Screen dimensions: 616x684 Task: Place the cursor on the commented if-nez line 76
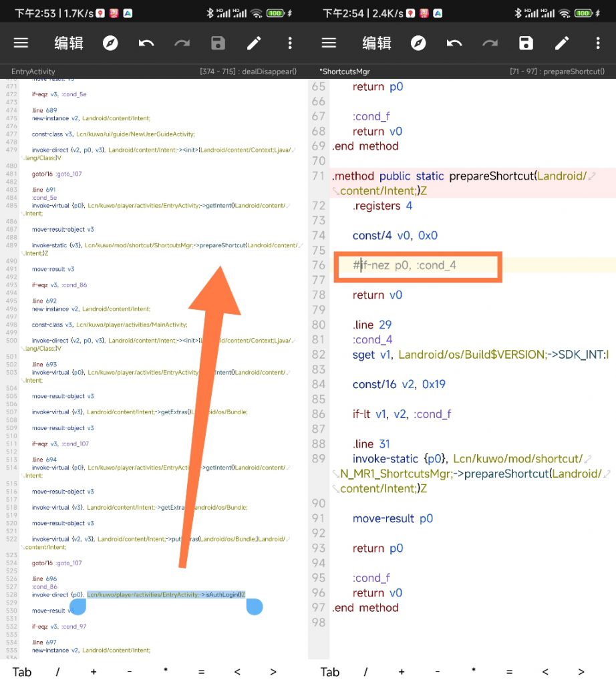(414, 266)
